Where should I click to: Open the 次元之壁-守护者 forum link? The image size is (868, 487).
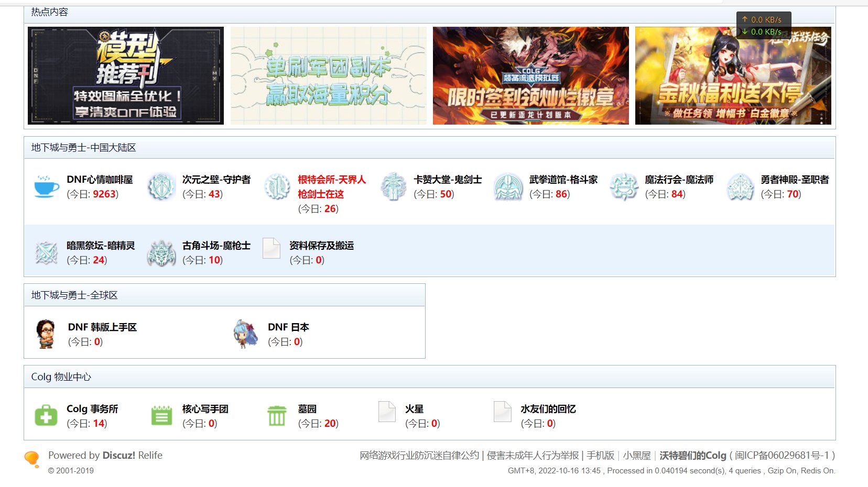[x=216, y=180]
